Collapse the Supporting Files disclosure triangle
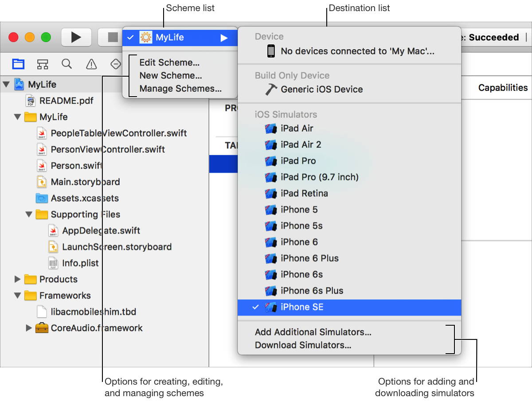Screen dimensions: 532x401 pos(29,214)
